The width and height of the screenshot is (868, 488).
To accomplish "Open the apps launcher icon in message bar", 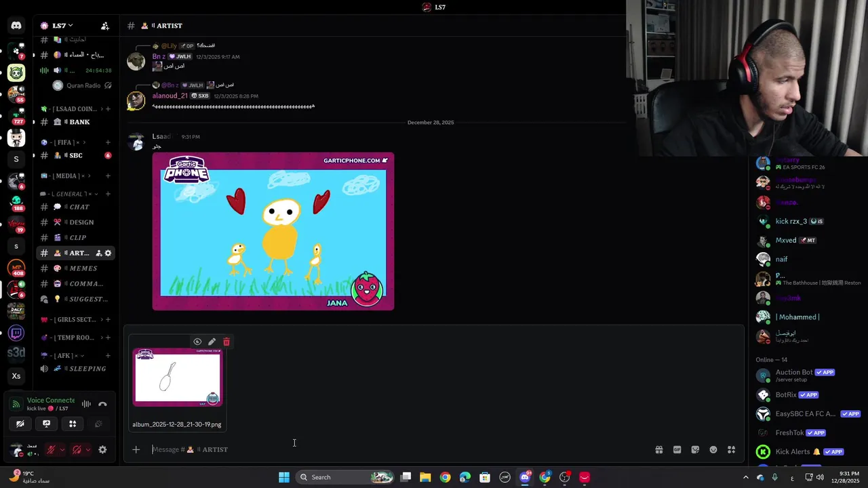I will [x=731, y=449].
